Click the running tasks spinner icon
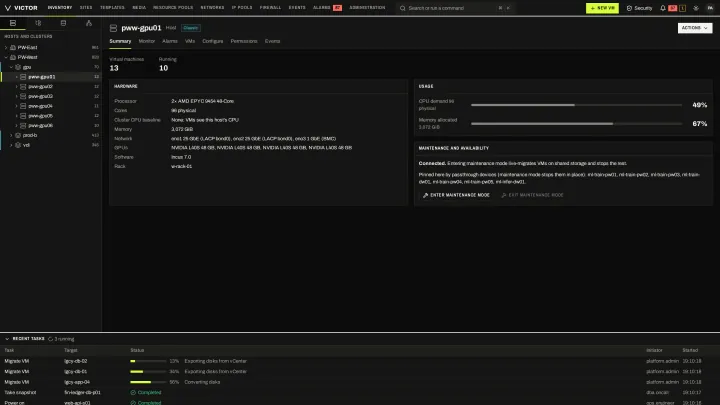 click(51, 339)
